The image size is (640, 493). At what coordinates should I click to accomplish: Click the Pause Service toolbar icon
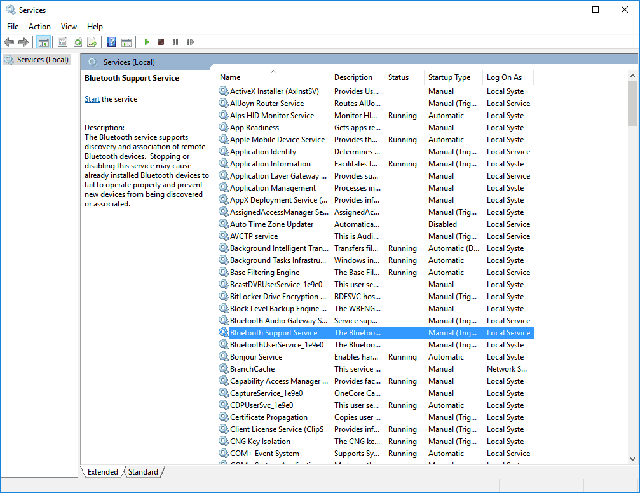(x=175, y=42)
